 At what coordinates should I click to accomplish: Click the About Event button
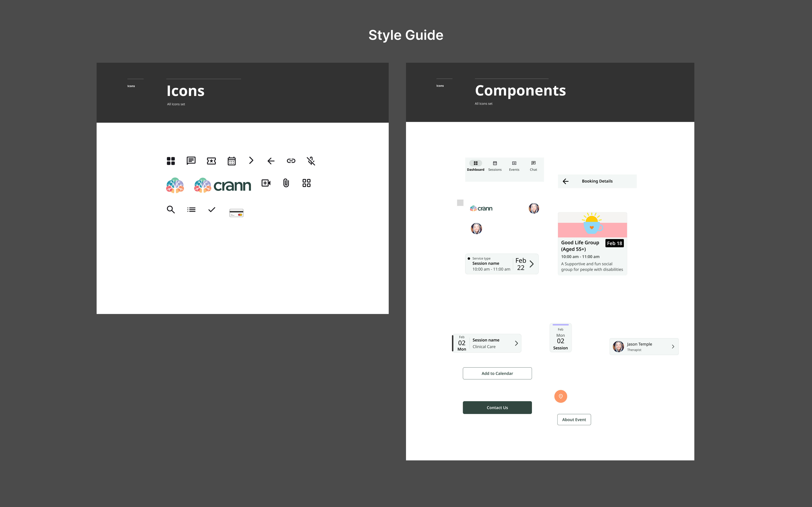(574, 419)
